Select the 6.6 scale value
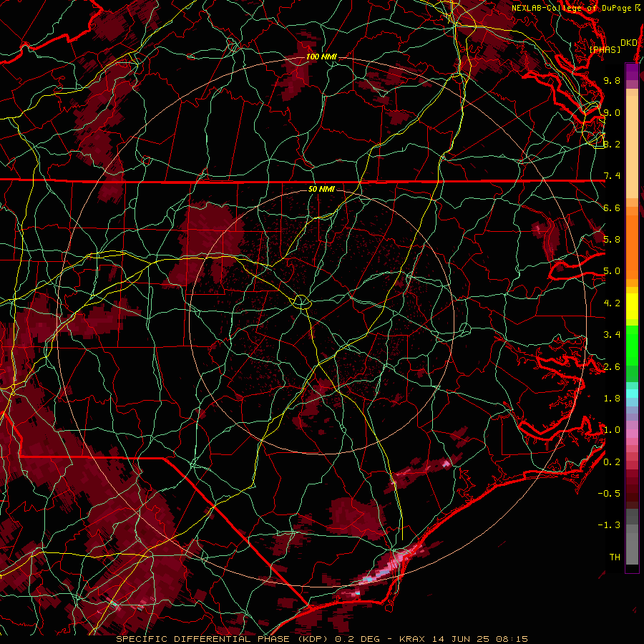The width and height of the screenshot is (644, 644). click(x=612, y=208)
